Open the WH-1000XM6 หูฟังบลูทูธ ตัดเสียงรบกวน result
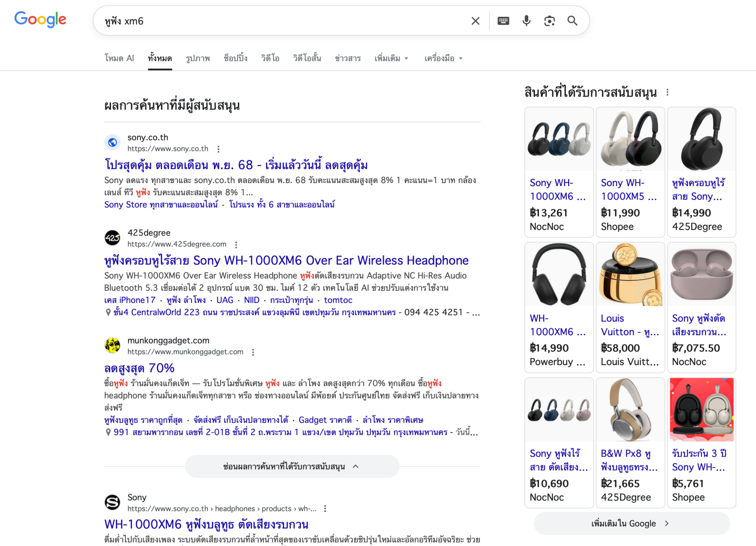The image size is (756, 546). coord(206,525)
